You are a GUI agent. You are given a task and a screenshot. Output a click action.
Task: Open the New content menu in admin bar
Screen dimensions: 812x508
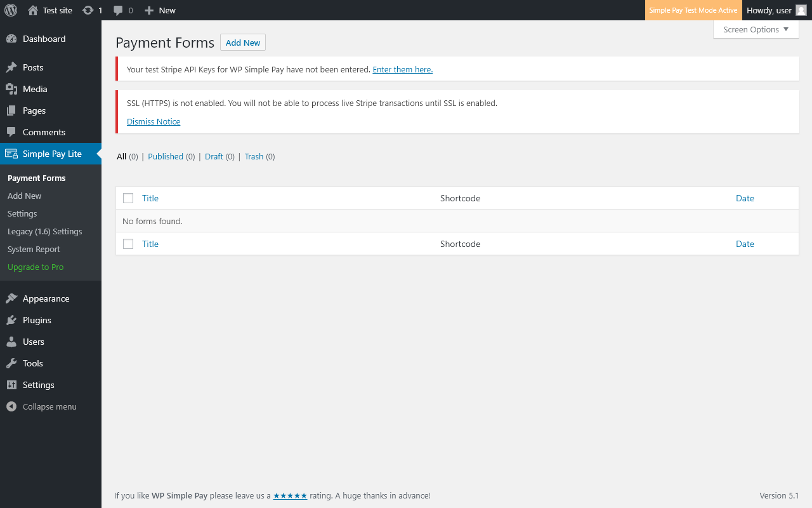160,10
